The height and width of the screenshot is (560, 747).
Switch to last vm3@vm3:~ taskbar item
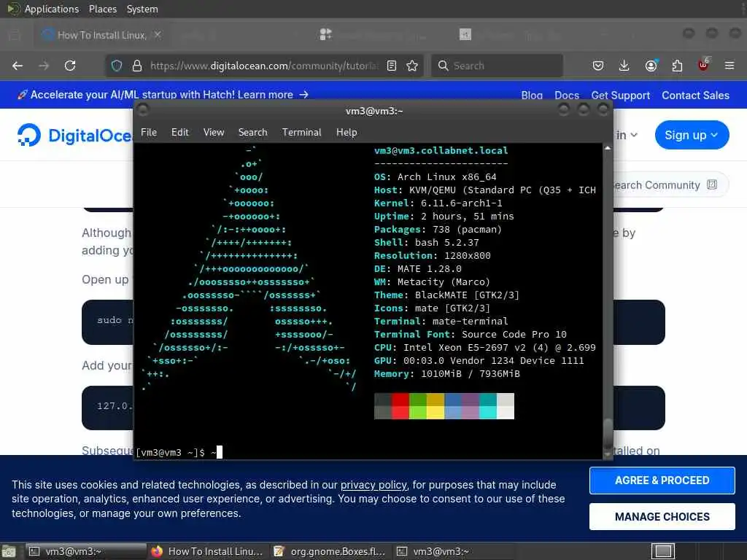click(x=452, y=551)
